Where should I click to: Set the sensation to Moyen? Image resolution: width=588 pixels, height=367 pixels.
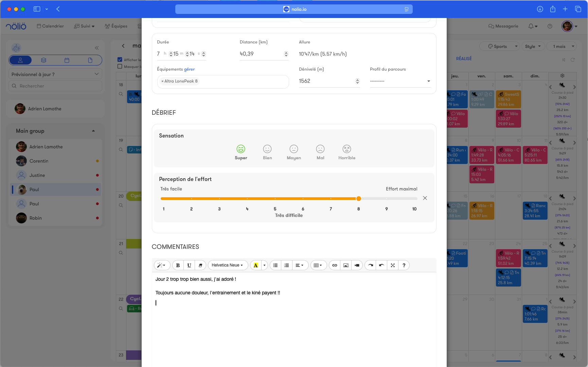tap(294, 149)
